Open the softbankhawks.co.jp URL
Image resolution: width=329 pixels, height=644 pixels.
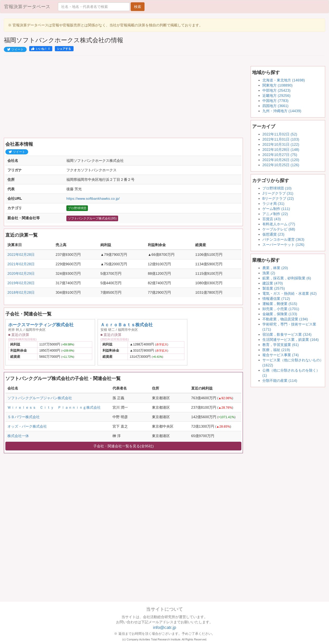click(93, 198)
